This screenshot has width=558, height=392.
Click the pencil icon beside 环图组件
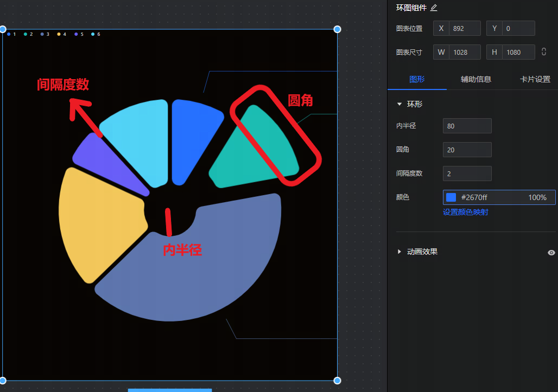tap(434, 8)
